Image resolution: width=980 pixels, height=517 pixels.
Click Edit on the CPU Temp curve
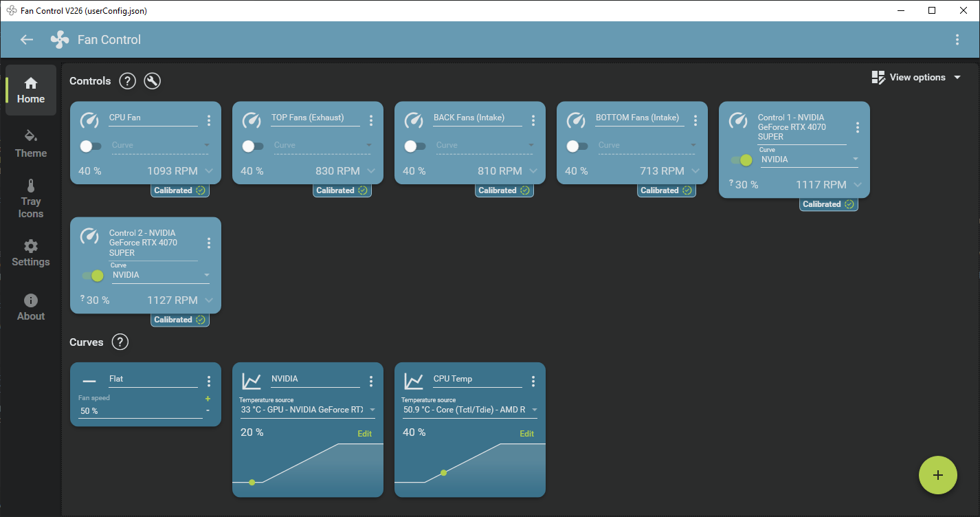[526, 434]
